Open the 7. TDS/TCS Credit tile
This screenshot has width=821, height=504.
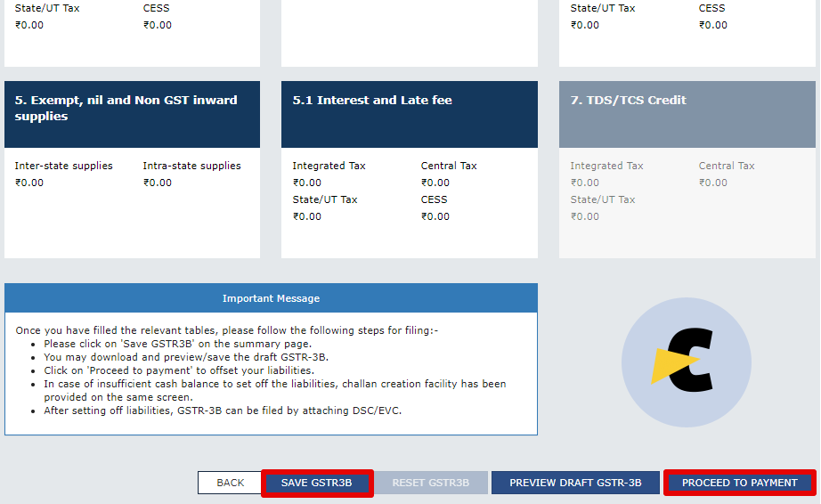point(687,114)
